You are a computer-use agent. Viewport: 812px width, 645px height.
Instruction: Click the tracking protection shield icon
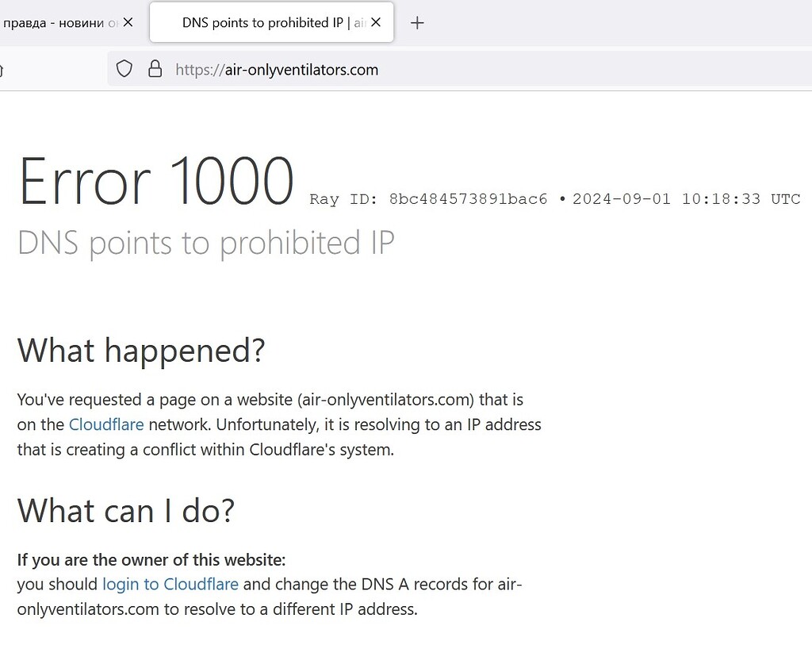pyautogui.click(x=124, y=69)
